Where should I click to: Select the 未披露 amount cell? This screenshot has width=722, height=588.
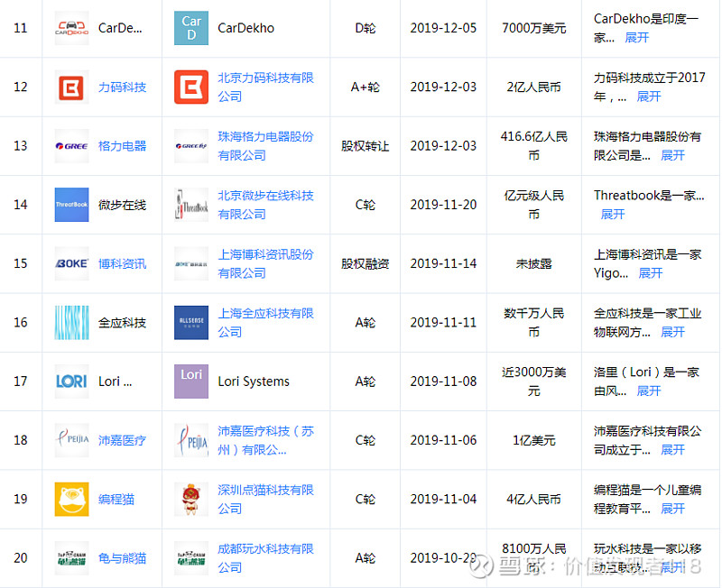coord(534,263)
